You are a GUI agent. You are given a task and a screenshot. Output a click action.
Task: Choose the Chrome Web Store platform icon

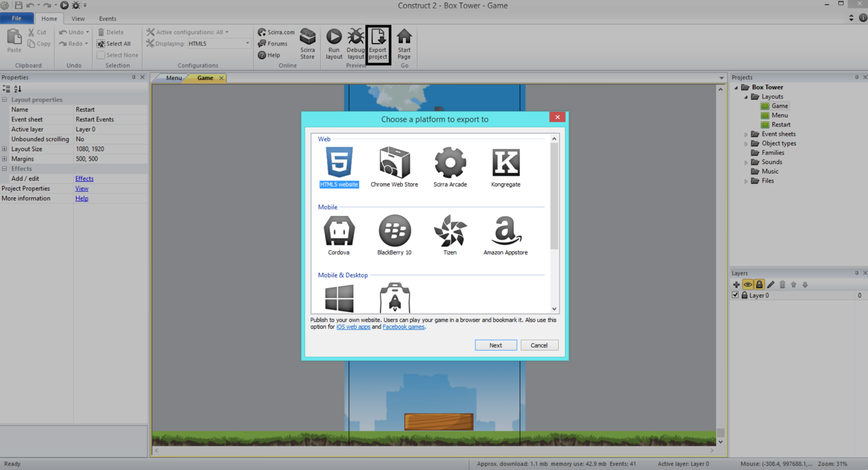click(x=394, y=163)
